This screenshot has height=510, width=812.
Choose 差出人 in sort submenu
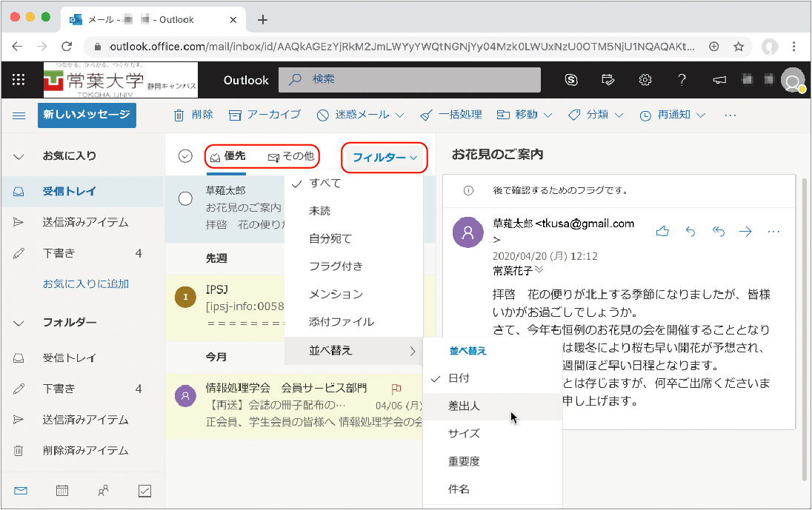click(x=464, y=406)
